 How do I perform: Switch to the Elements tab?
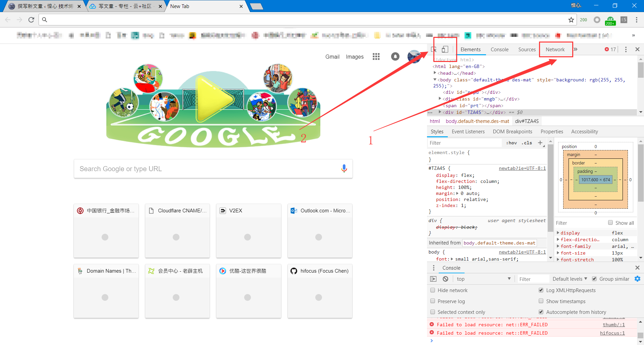(471, 49)
